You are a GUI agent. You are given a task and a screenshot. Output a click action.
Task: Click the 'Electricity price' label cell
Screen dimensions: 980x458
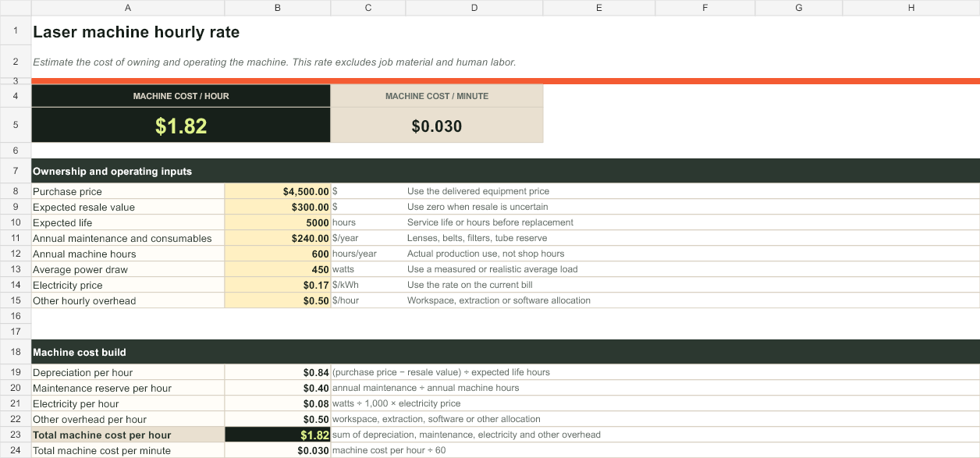pos(128,285)
